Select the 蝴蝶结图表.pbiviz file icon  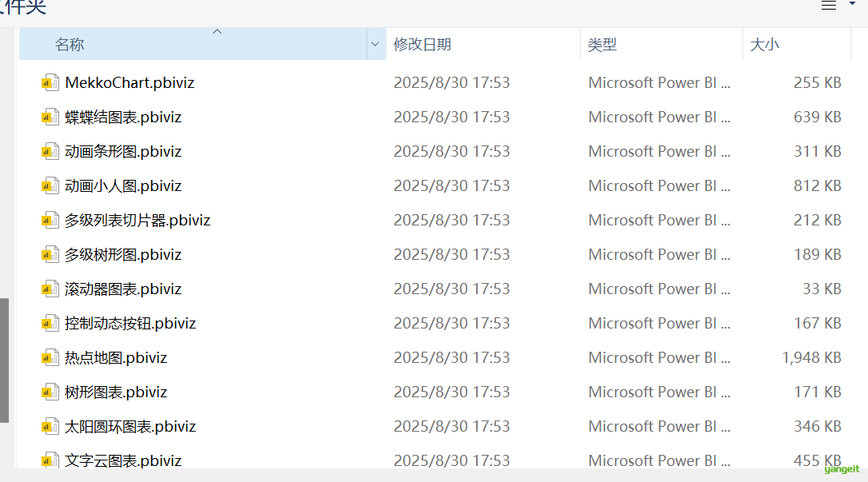tap(50, 117)
